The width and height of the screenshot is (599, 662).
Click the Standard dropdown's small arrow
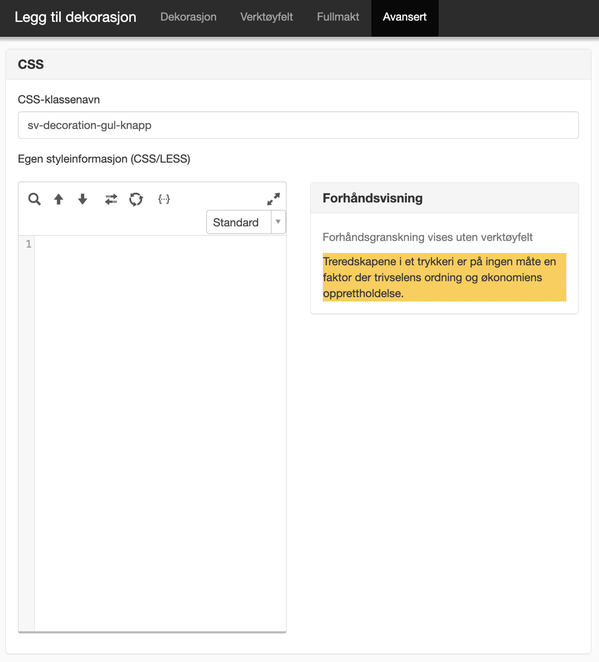(x=278, y=222)
